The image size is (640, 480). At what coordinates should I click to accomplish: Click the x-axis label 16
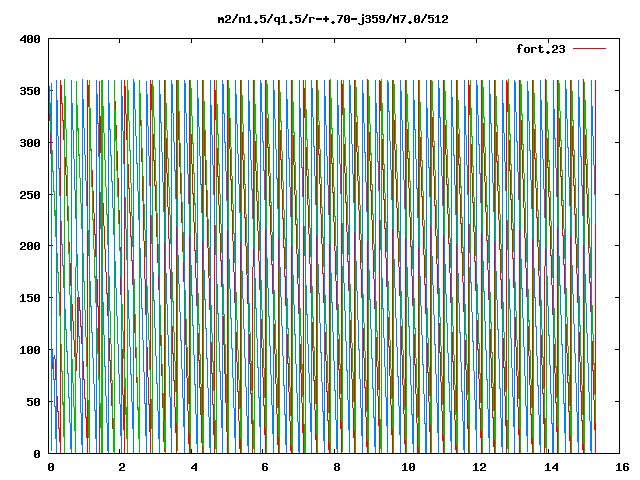(x=622, y=467)
